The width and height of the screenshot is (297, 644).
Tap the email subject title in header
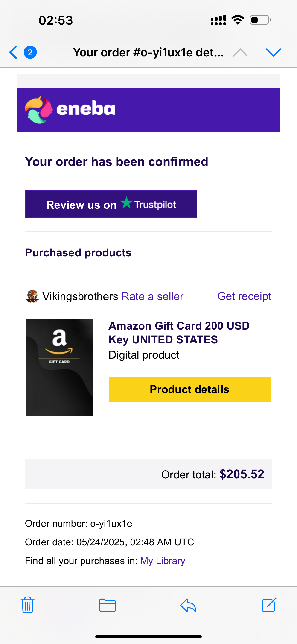[148, 53]
